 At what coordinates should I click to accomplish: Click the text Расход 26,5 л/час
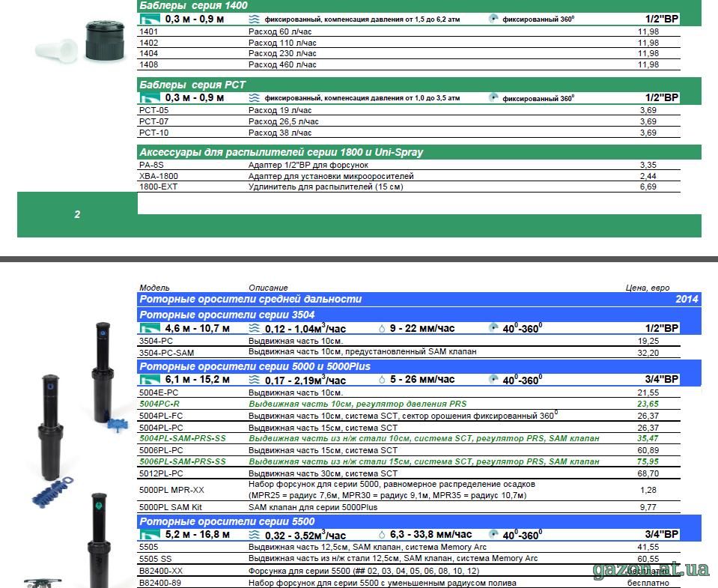(284, 121)
